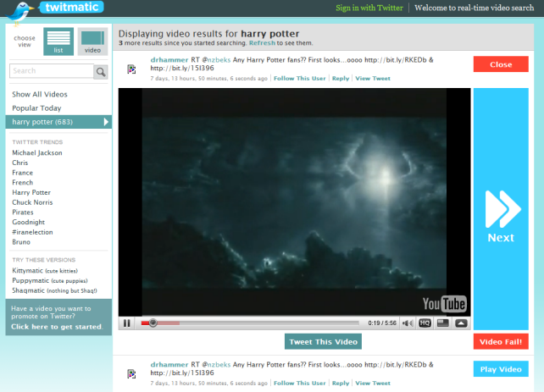Click avatar icon of second tweet

tap(131, 374)
